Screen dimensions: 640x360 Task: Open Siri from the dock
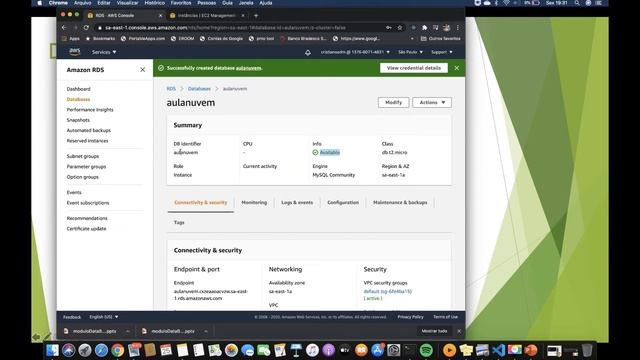[x=69, y=350]
